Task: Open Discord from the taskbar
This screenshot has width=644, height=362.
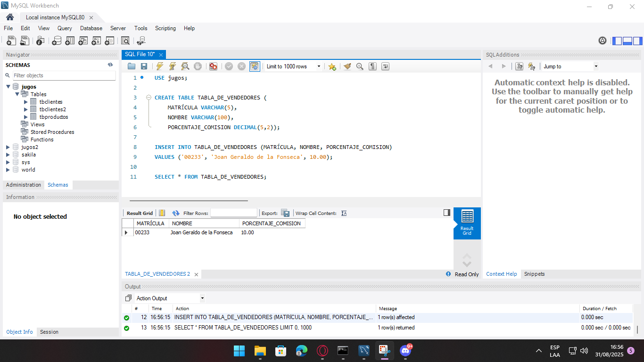Action: click(405, 350)
